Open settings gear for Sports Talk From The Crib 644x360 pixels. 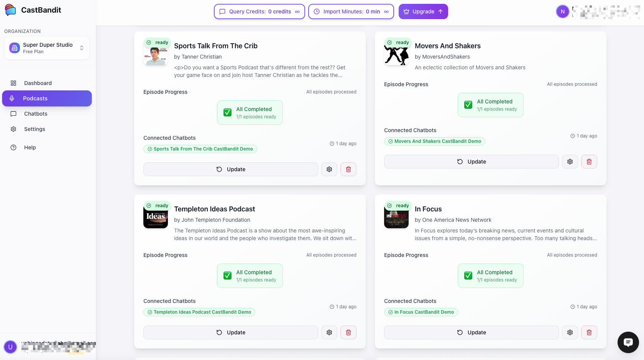click(x=329, y=169)
